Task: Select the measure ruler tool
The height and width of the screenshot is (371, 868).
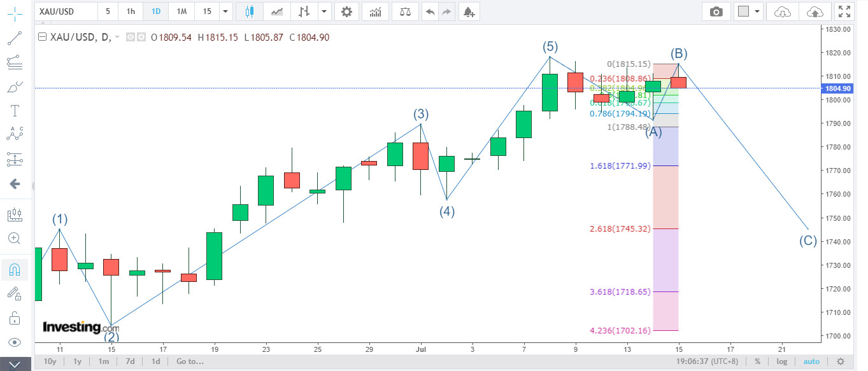Action: pos(15,214)
